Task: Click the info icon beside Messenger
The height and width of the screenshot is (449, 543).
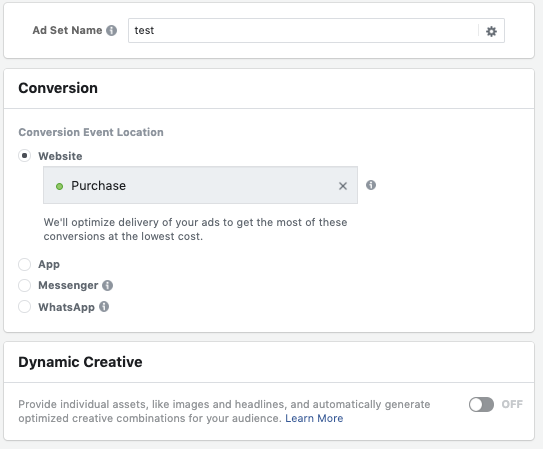Action: tap(107, 285)
